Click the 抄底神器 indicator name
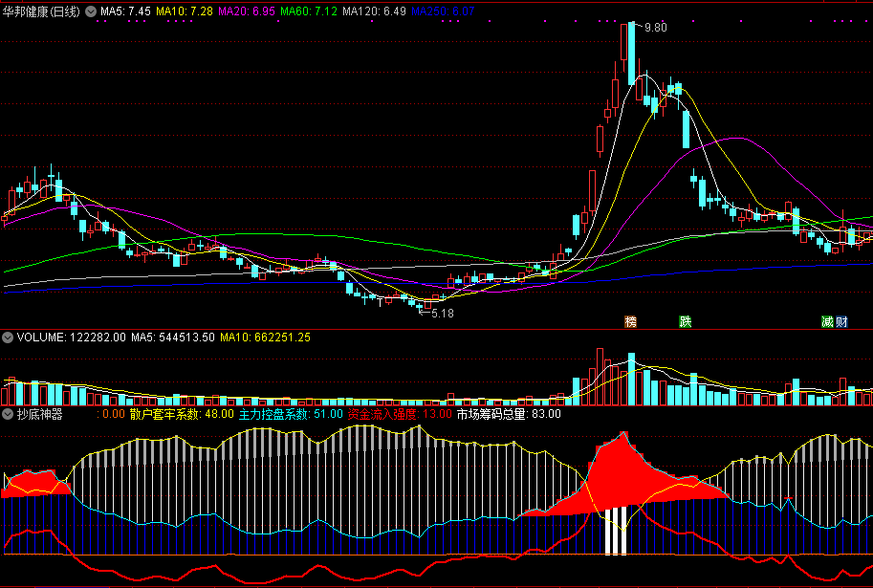The image size is (873, 588). (x=39, y=414)
